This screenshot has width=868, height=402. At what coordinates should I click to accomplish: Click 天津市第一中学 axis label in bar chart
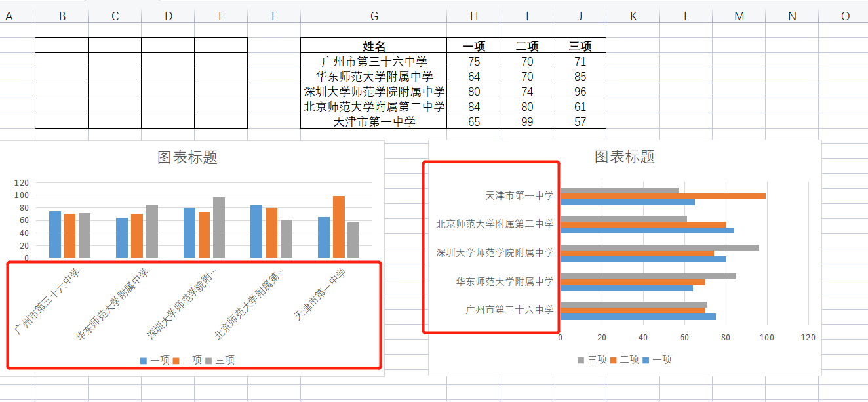tap(519, 195)
